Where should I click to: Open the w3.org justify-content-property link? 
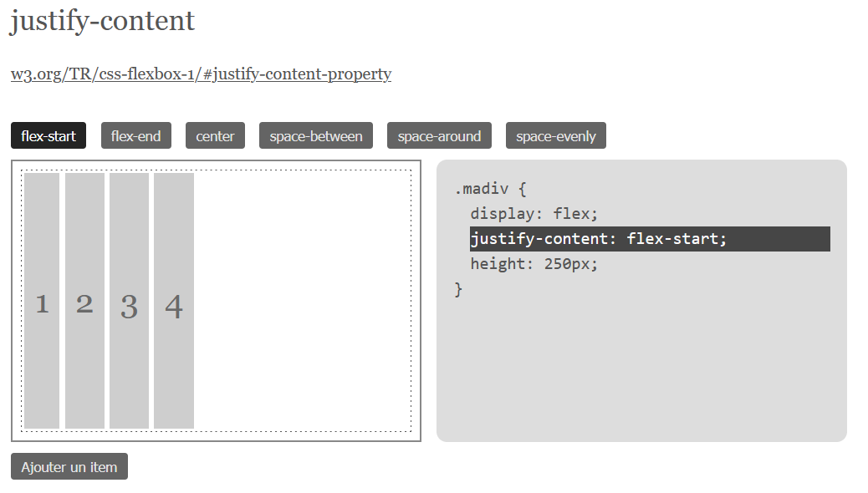(201, 74)
